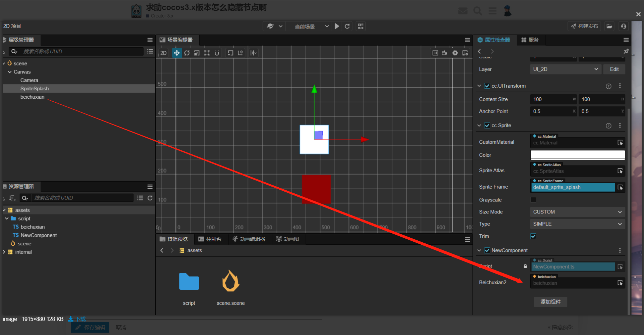Collapse the NewComponent section arrow
This screenshot has width=644, height=335.
tap(479, 250)
